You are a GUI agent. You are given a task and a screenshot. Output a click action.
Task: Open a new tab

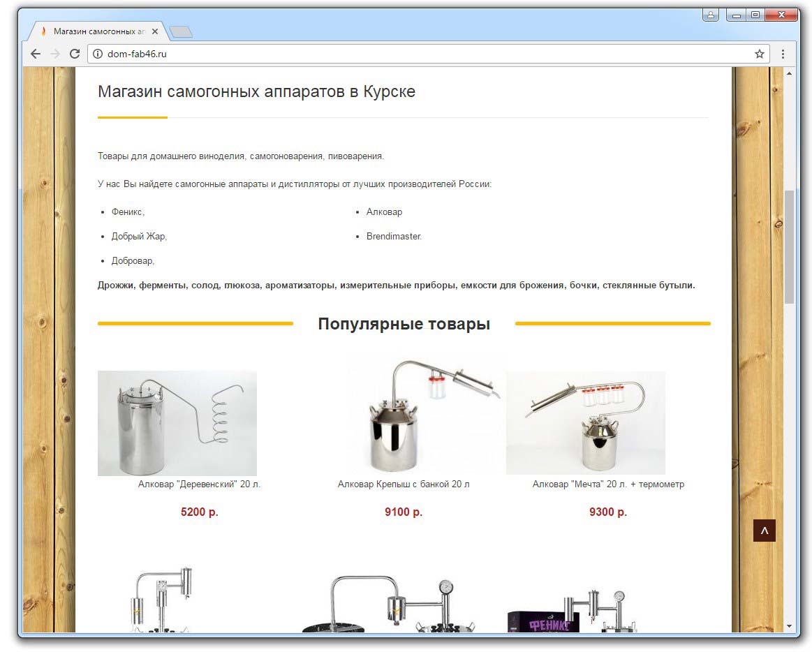[x=181, y=32]
